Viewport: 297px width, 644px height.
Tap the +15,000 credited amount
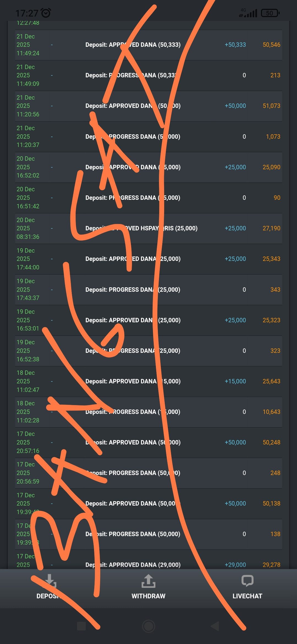(235, 381)
